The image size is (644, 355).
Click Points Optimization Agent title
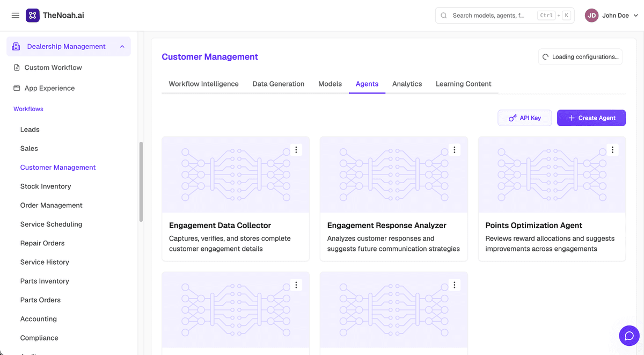(534, 226)
